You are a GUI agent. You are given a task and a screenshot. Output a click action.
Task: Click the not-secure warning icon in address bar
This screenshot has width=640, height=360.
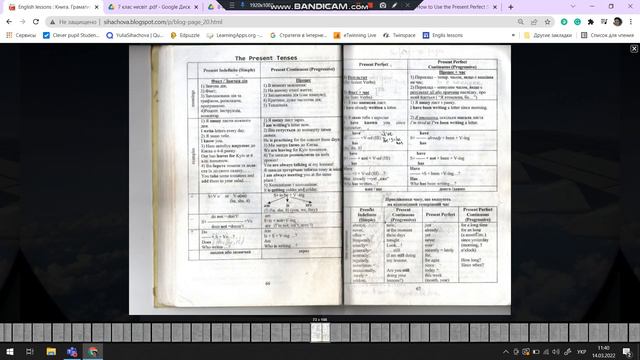(52, 22)
